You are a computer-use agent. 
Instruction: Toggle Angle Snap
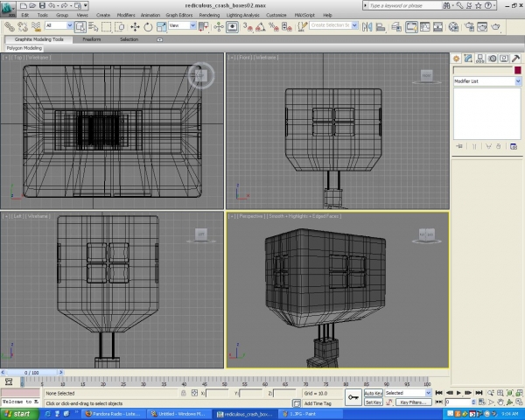(x=261, y=27)
